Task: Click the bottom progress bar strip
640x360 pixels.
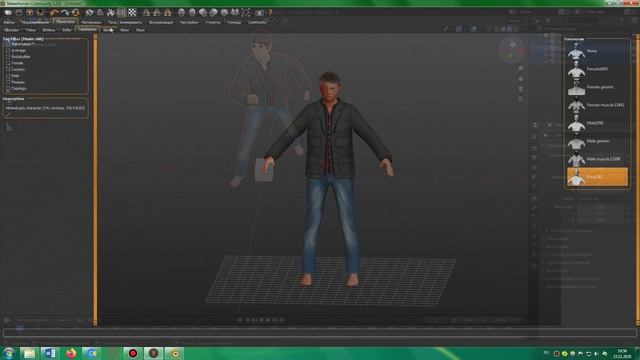Action: coord(320,333)
